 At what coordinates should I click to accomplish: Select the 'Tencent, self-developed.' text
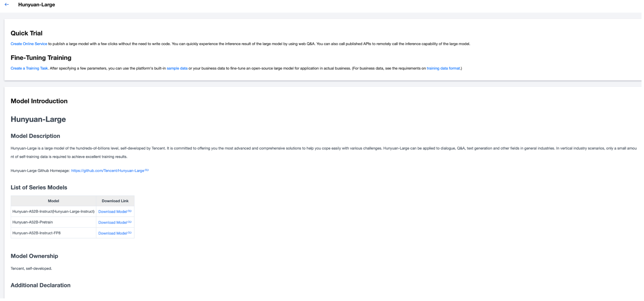pyautogui.click(x=31, y=269)
